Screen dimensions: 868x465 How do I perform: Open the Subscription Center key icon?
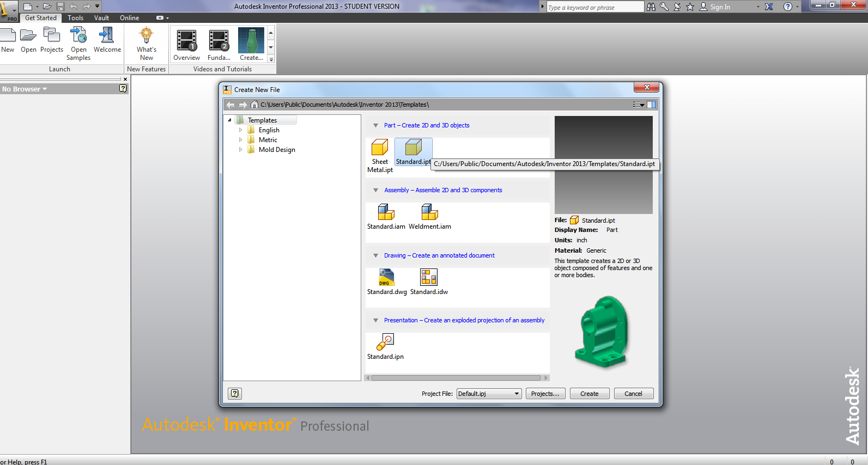(x=664, y=7)
